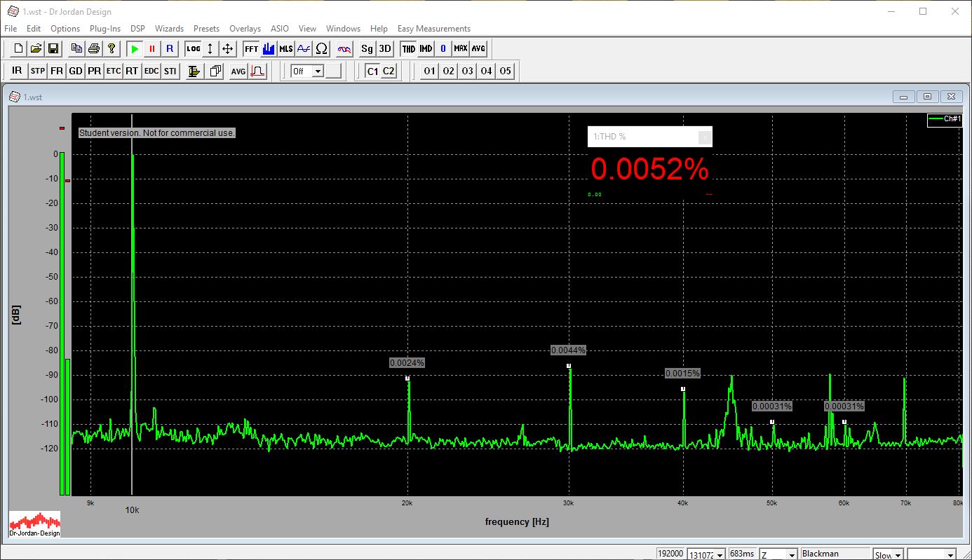This screenshot has width=972, height=560.
Task: Open the Wizards menu
Action: pyautogui.click(x=169, y=29)
